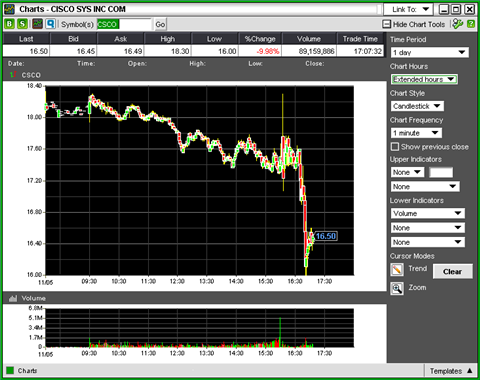Viewport: 480px width, 380px height.
Task: Toggle Show previous close checkbox
Action: click(395, 147)
